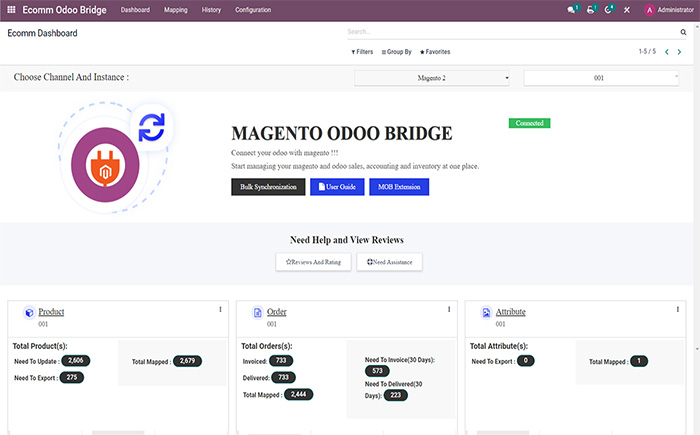Click the Need To Export 275 badge
Image resolution: width=700 pixels, height=435 pixels.
[x=71, y=377]
